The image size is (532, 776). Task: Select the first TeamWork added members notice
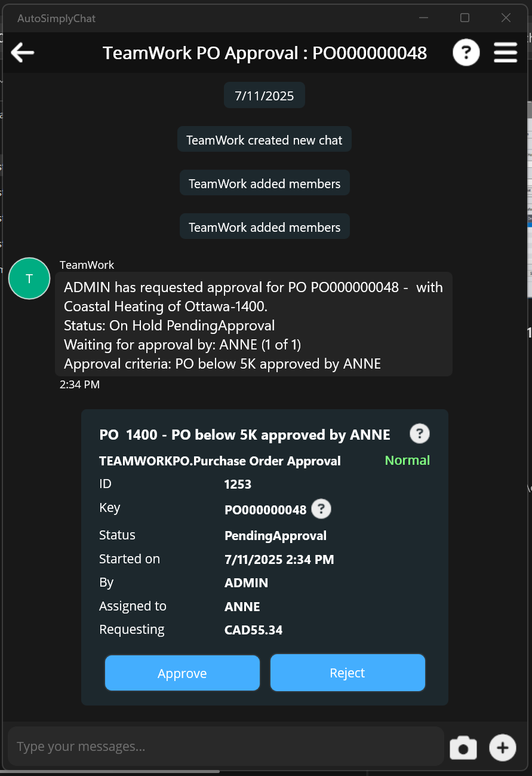[265, 183]
